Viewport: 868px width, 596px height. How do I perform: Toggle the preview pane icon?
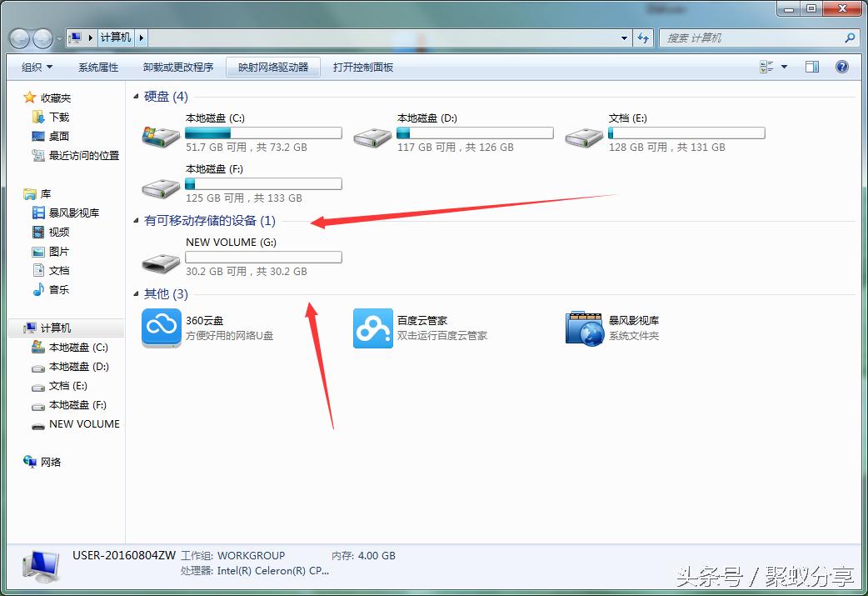point(812,68)
